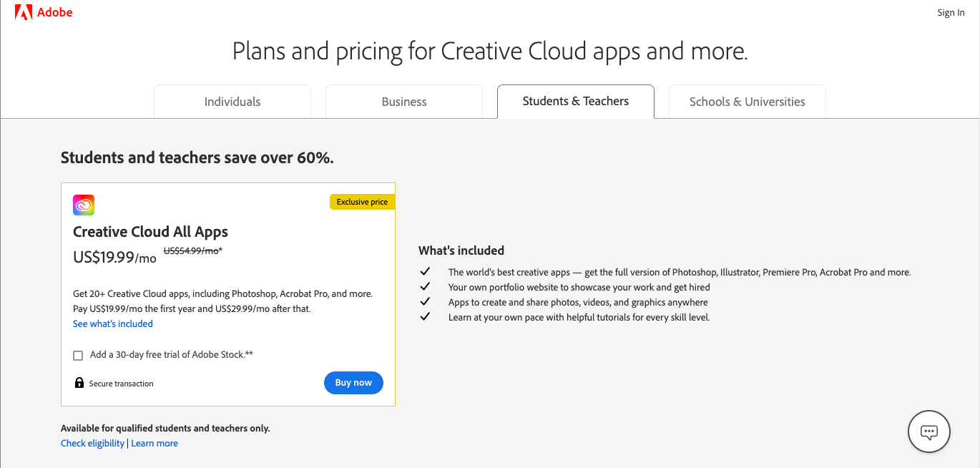Click the Learn more link
Screen dimensions: 980x468
[155, 442]
